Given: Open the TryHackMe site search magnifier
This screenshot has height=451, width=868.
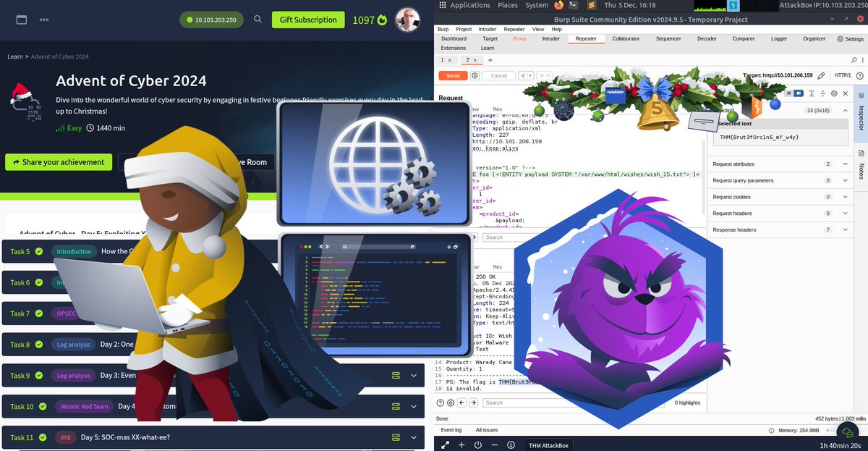Looking at the screenshot, I should pyautogui.click(x=258, y=20).
